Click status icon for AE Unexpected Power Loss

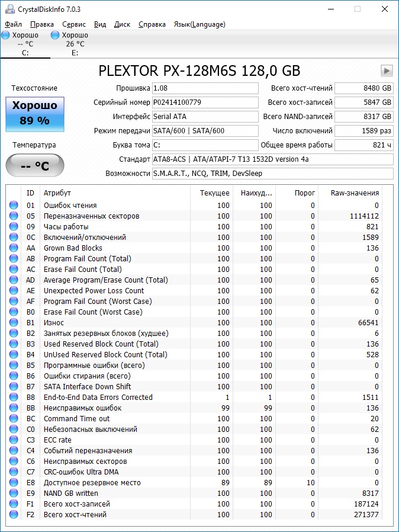click(x=14, y=290)
